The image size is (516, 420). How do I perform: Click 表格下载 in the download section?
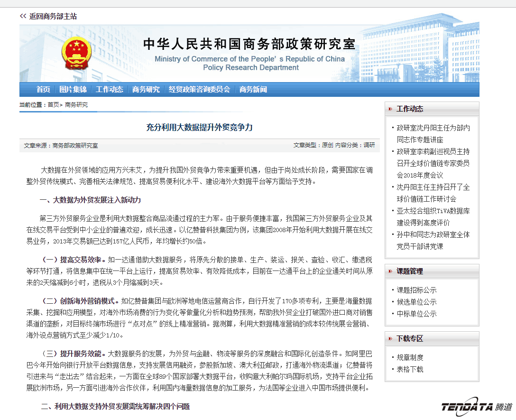410,369
